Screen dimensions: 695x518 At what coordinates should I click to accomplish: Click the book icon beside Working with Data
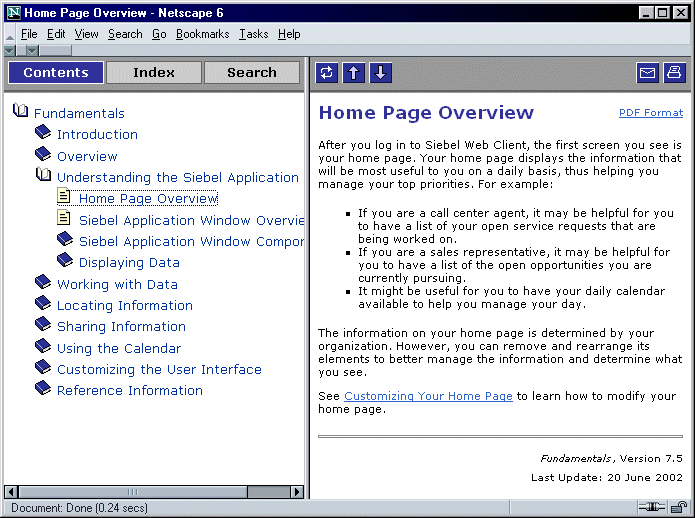pyautogui.click(x=43, y=281)
